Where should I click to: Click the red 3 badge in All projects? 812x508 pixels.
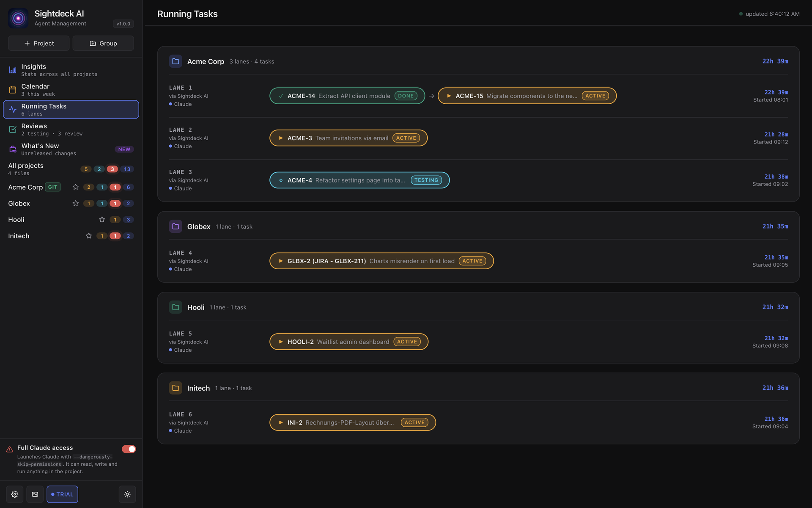(112, 169)
